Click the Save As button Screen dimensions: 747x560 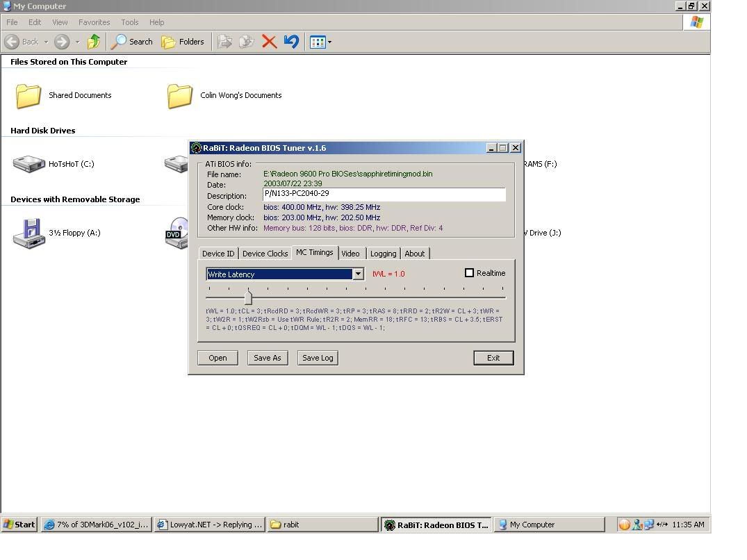tap(268, 358)
